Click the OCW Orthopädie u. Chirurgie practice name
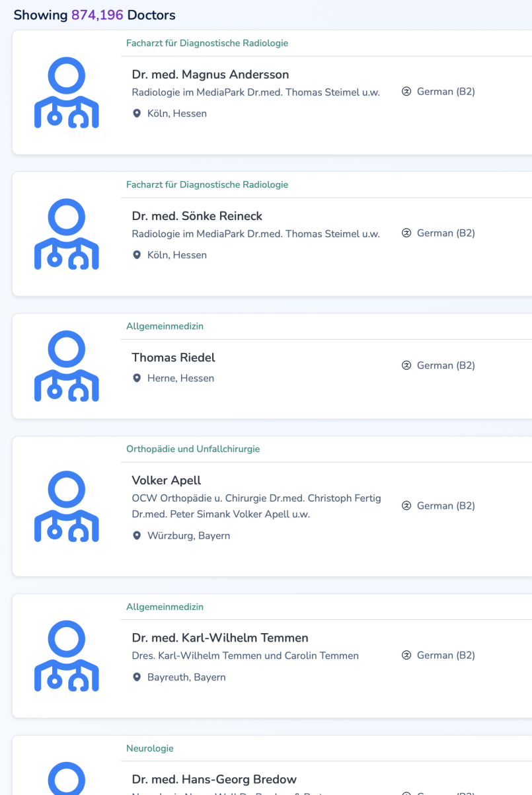Viewport: 532px width, 795px height. pos(256,506)
